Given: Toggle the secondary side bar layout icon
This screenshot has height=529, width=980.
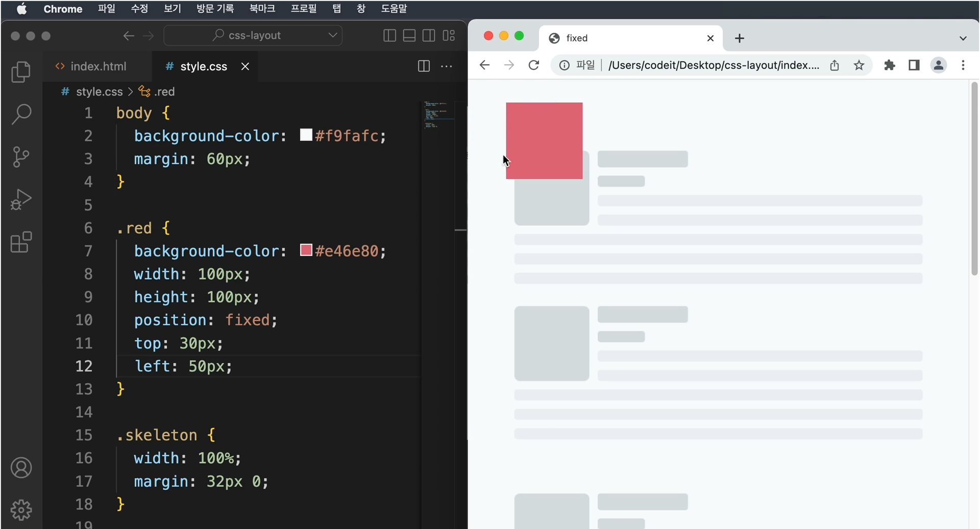Looking at the screenshot, I should (x=429, y=35).
